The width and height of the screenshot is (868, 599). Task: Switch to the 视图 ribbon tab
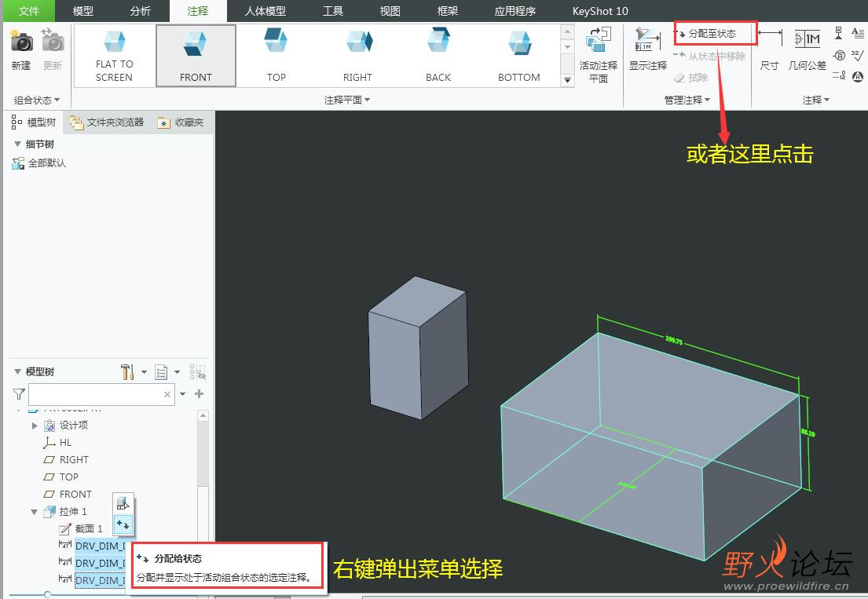(x=390, y=11)
